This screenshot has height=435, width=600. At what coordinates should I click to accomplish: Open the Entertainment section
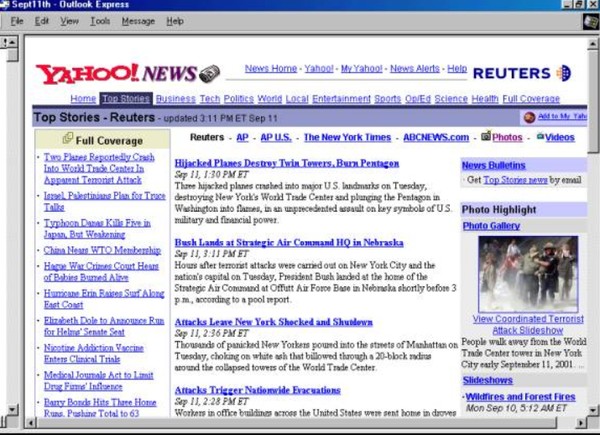coord(341,99)
